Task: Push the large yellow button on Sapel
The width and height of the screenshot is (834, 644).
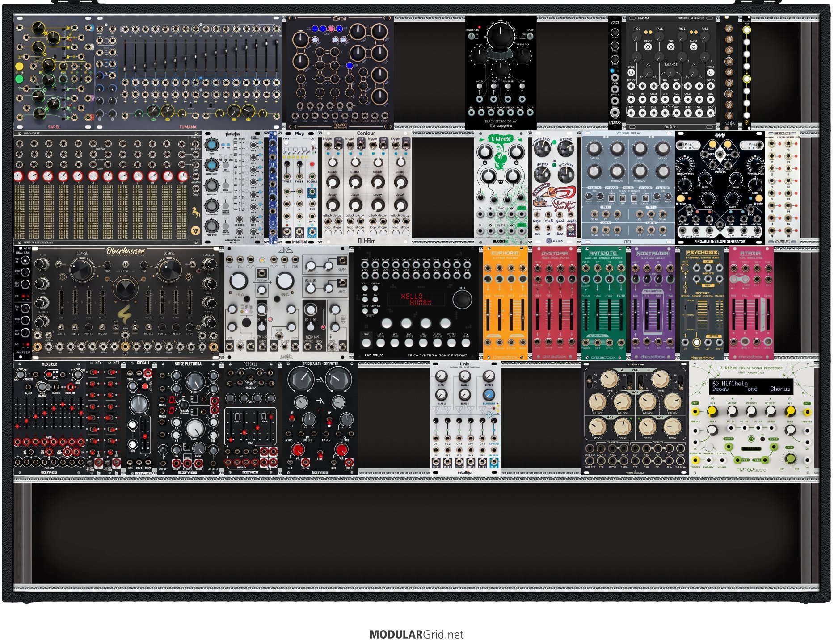Action: (x=19, y=66)
